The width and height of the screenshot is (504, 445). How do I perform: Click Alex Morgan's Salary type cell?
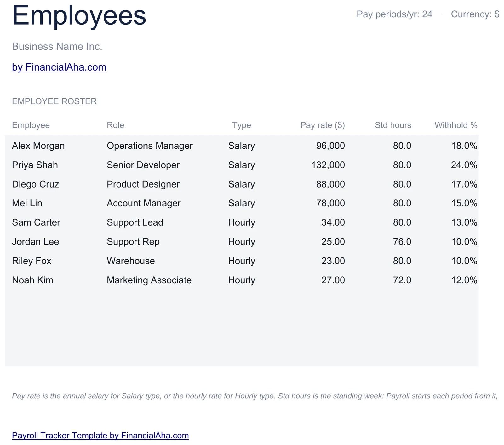pyautogui.click(x=242, y=146)
